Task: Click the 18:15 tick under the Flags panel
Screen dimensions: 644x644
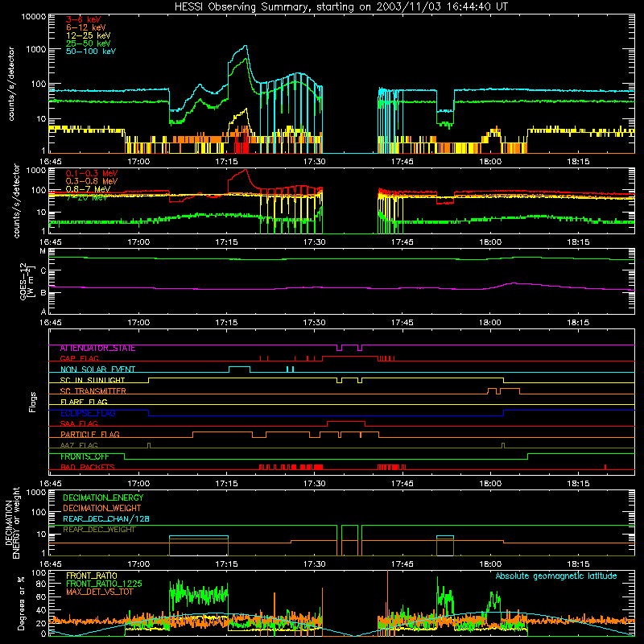Action: coord(578,484)
